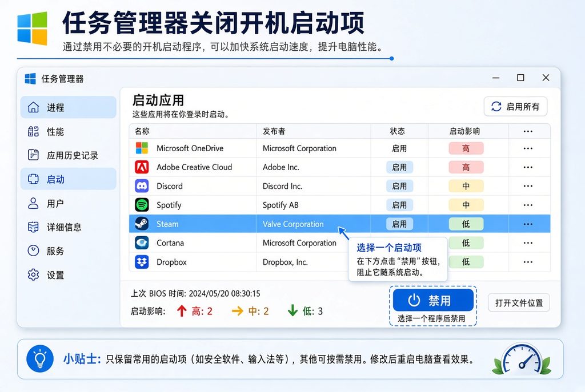
Task: Click the 低 impact badge for Dropbox
Action: pyautogui.click(x=466, y=262)
